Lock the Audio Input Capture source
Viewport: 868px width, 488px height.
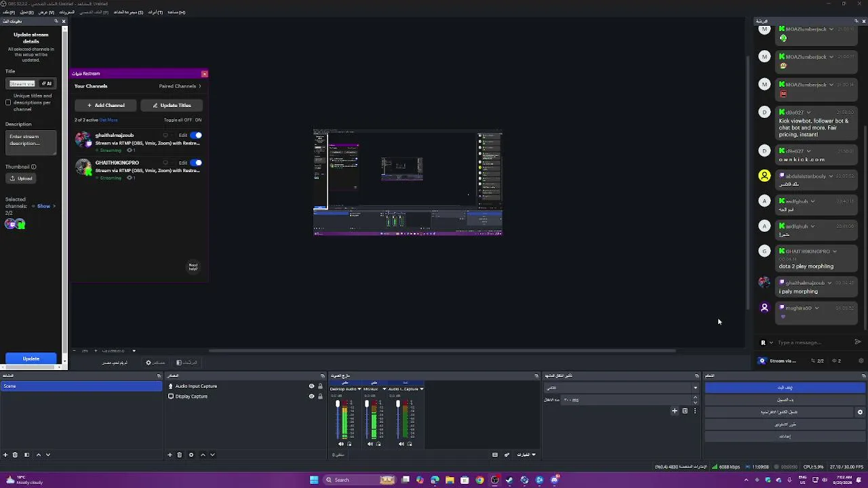[320, 386]
